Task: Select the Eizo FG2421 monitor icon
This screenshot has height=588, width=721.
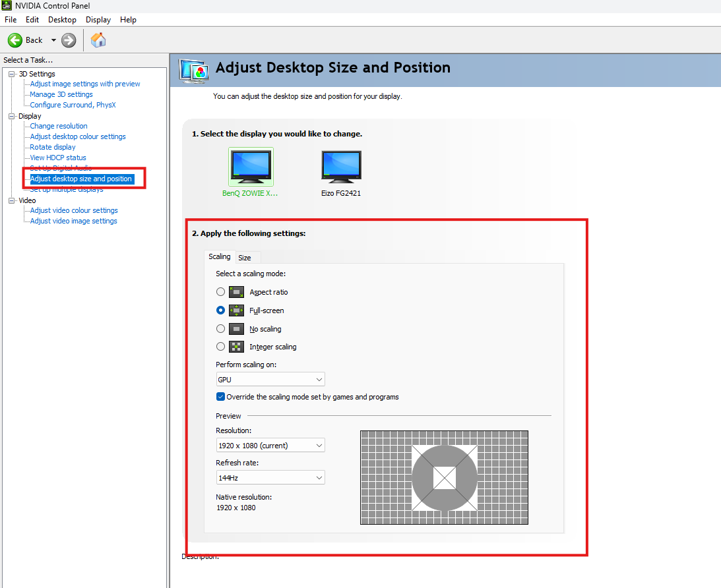Action: point(341,167)
